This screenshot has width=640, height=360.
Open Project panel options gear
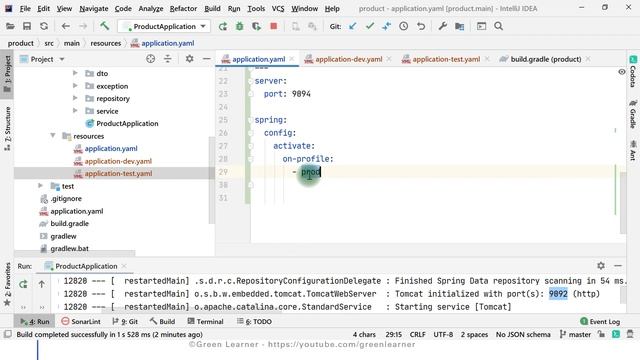click(189, 59)
